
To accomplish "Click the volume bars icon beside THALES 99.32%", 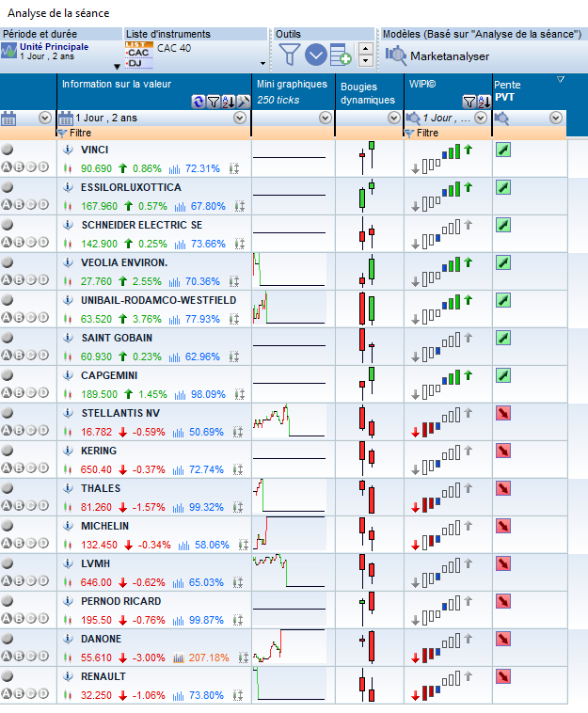I will pos(178,507).
